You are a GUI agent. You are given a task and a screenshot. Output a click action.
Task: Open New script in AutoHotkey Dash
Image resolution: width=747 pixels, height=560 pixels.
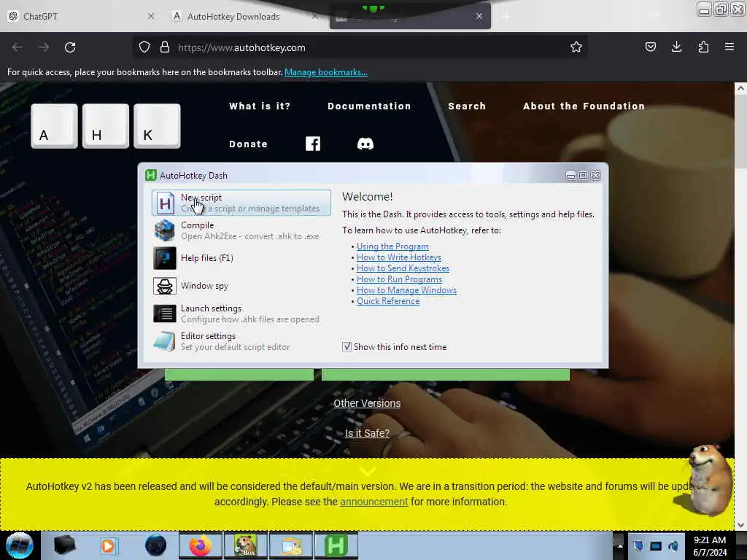pos(241,203)
